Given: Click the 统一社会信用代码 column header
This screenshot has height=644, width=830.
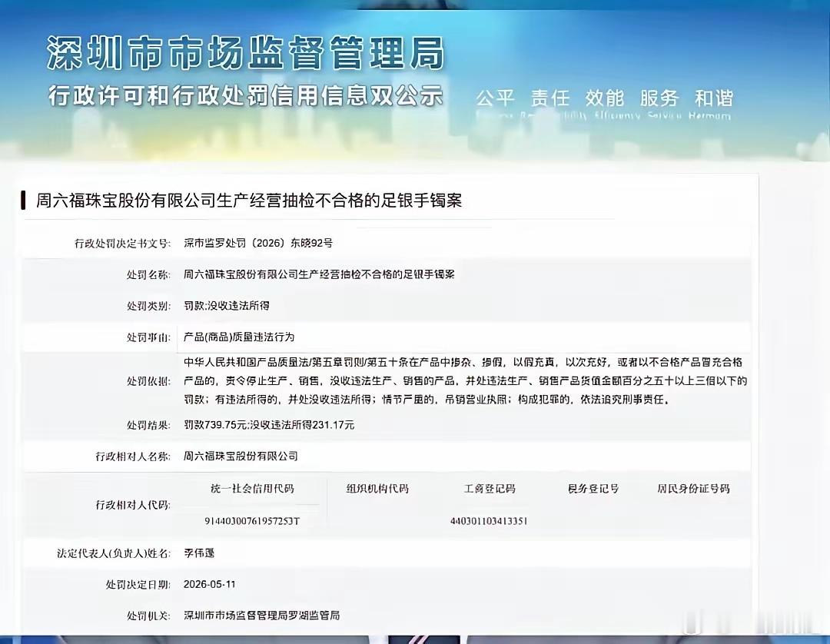Looking at the screenshot, I should coord(252,489).
